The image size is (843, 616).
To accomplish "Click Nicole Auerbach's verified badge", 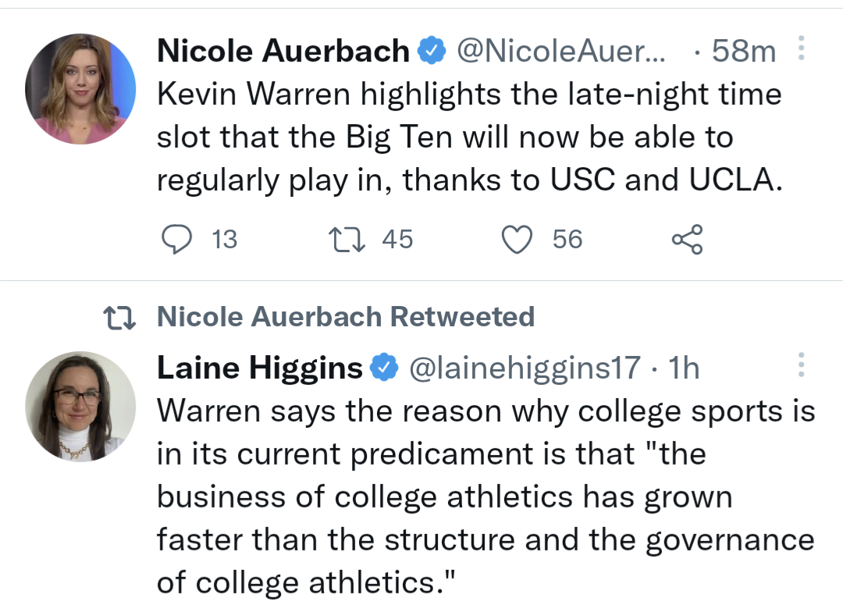I will 432,51.
